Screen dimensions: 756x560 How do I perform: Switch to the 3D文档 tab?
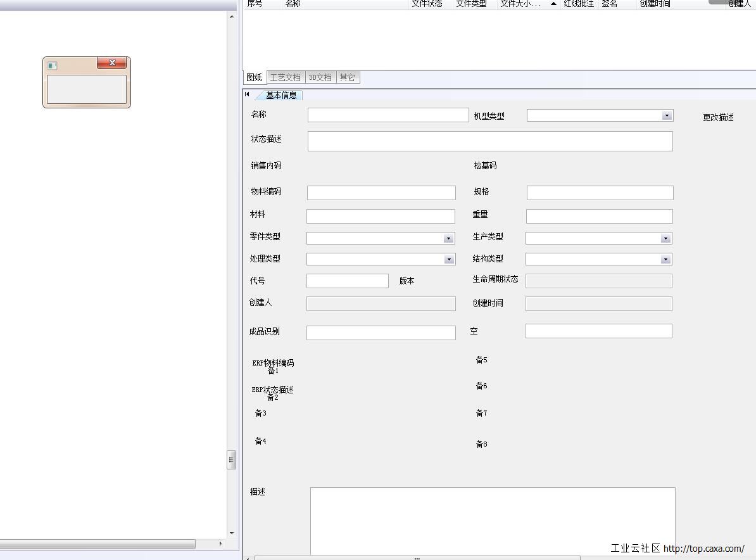coord(320,77)
